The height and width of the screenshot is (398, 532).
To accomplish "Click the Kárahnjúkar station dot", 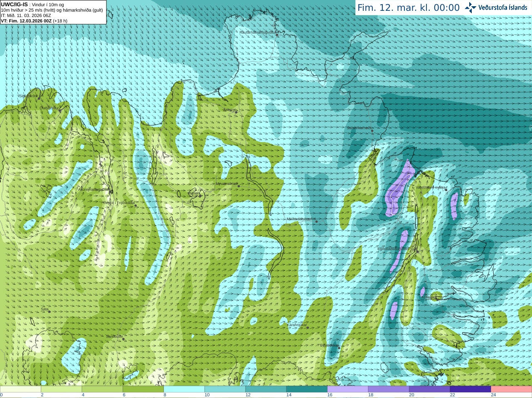I will 308,327.
